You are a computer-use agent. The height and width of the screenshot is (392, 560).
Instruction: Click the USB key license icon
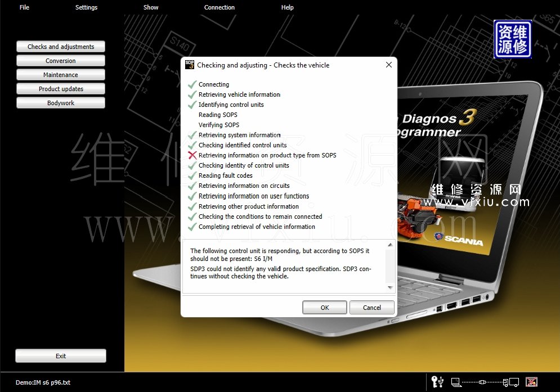click(x=437, y=382)
